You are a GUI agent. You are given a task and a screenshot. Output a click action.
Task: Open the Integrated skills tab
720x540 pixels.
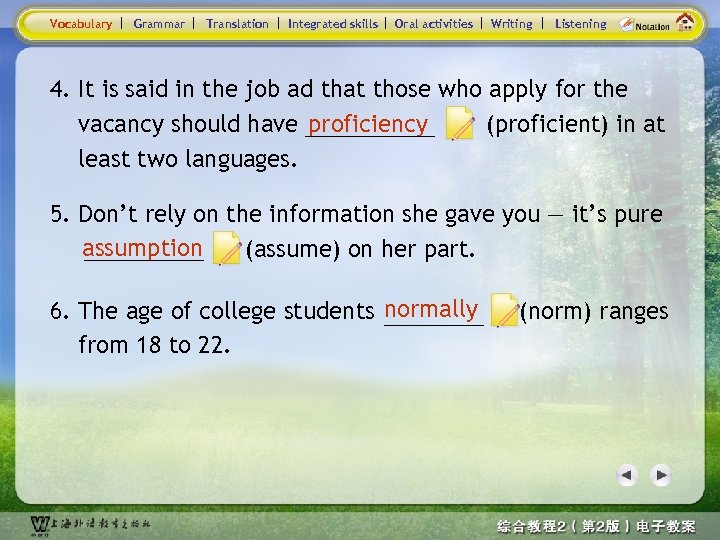pyautogui.click(x=332, y=23)
